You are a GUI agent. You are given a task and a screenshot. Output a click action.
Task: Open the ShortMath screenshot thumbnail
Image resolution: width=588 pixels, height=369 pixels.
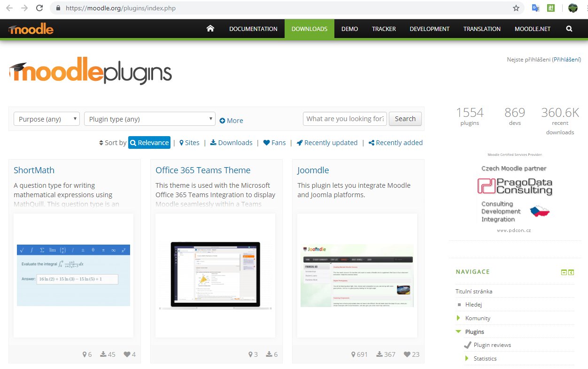pos(73,276)
